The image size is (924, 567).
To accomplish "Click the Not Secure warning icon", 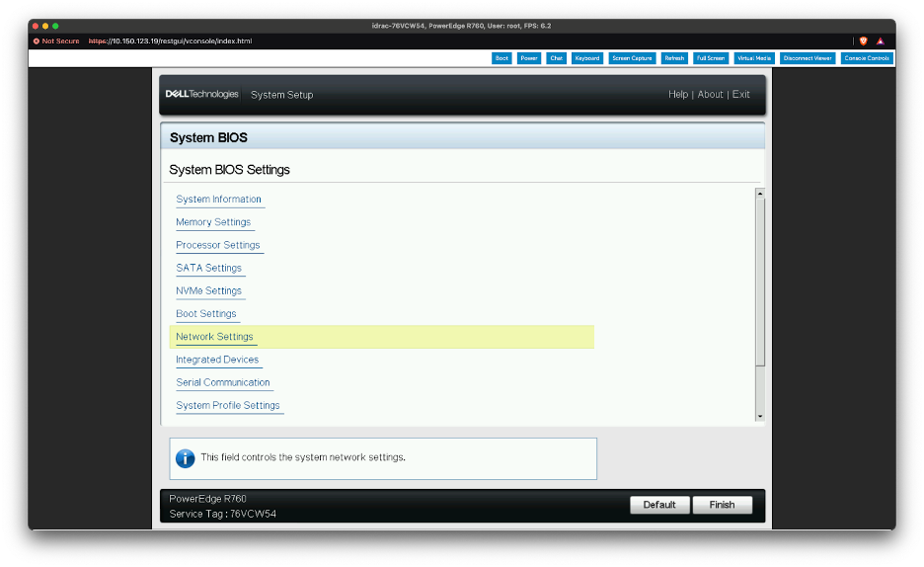I will [x=37, y=41].
